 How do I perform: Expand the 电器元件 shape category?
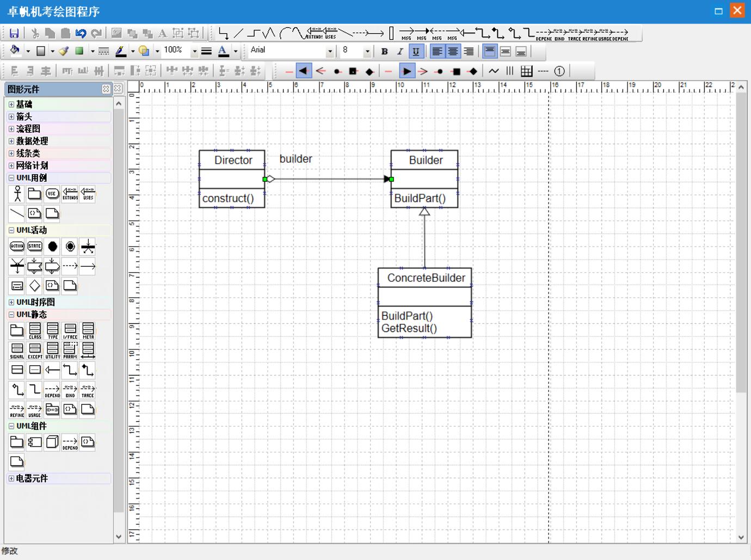(x=11, y=478)
